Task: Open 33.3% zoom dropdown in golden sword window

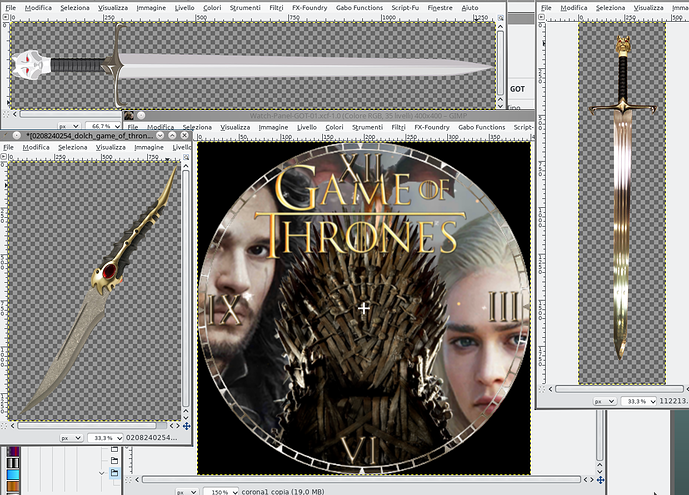Action: 638,401
